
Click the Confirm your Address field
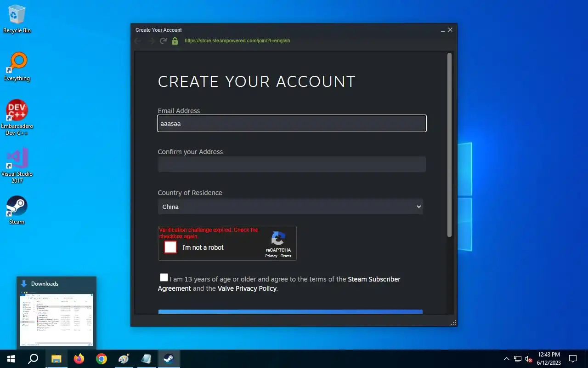[292, 164]
